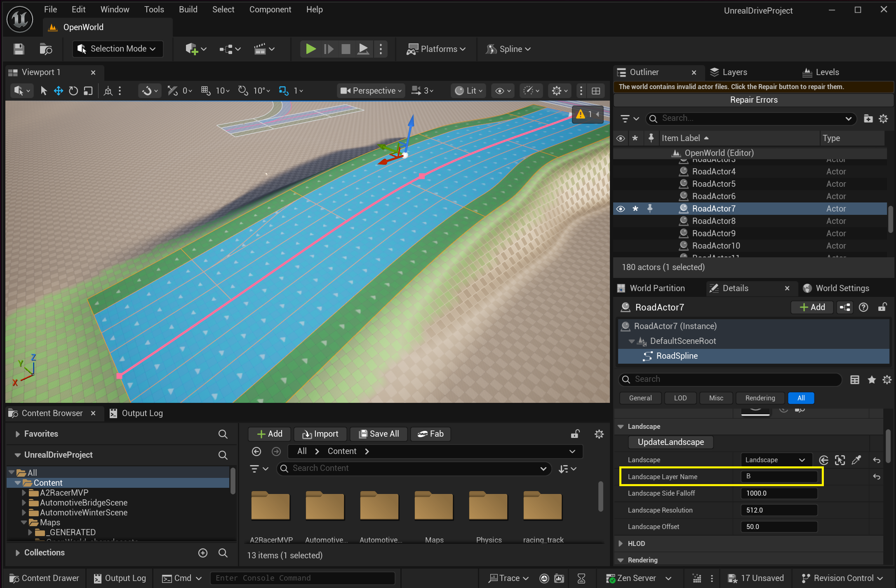This screenshot has width=896, height=588.
Task: Open Fab from Content Browser toolbar
Action: point(430,434)
